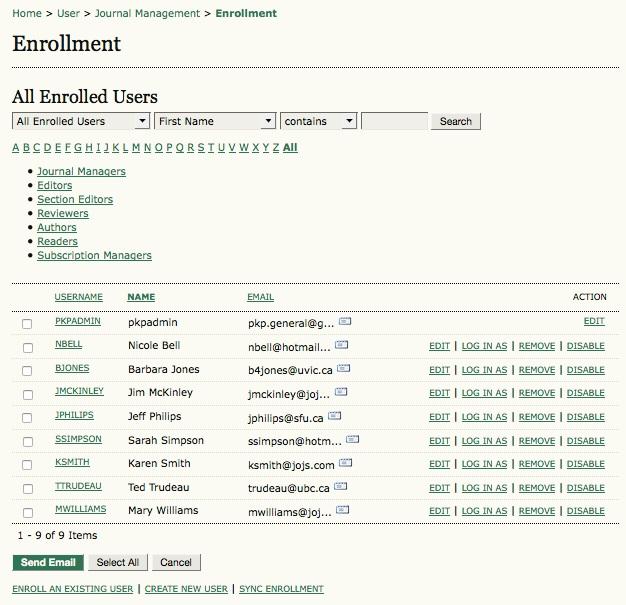Image resolution: width=626 pixels, height=605 pixels.
Task: Click the email icon beside ksmith@jojs.com
Action: click(345, 462)
